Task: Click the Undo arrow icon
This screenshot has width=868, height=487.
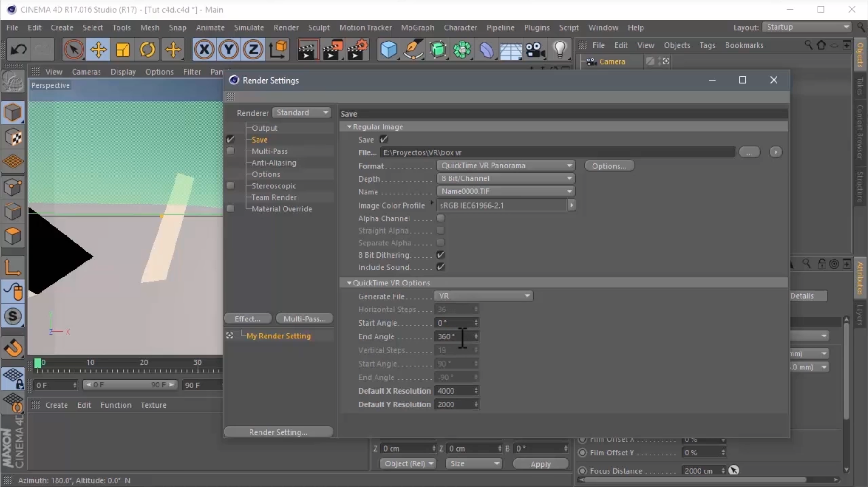Action: 19,49
